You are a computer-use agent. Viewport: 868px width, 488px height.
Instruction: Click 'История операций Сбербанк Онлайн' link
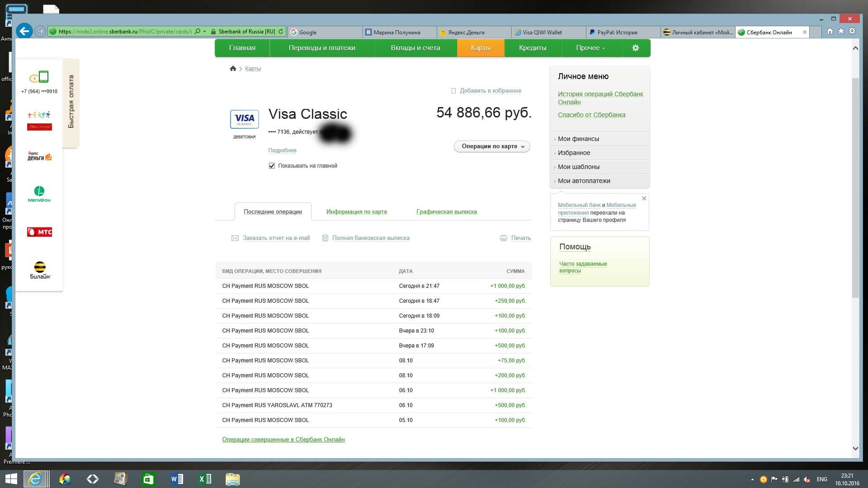600,98
